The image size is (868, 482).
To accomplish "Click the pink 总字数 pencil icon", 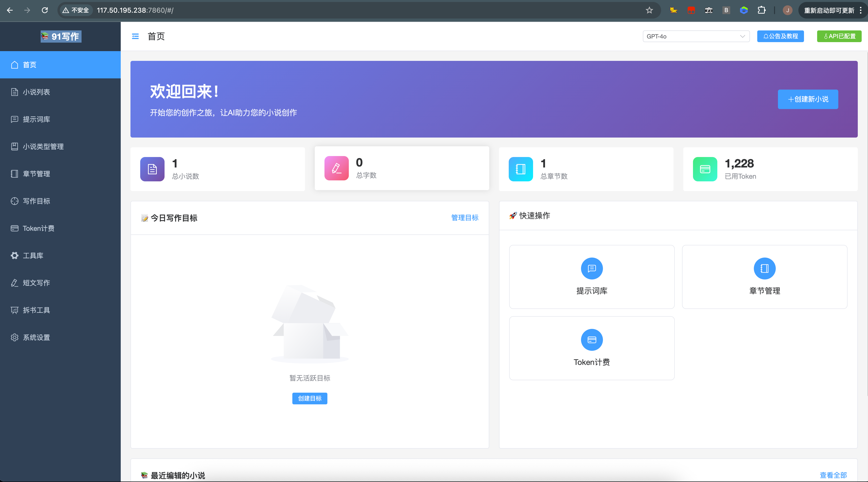I will click(336, 168).
